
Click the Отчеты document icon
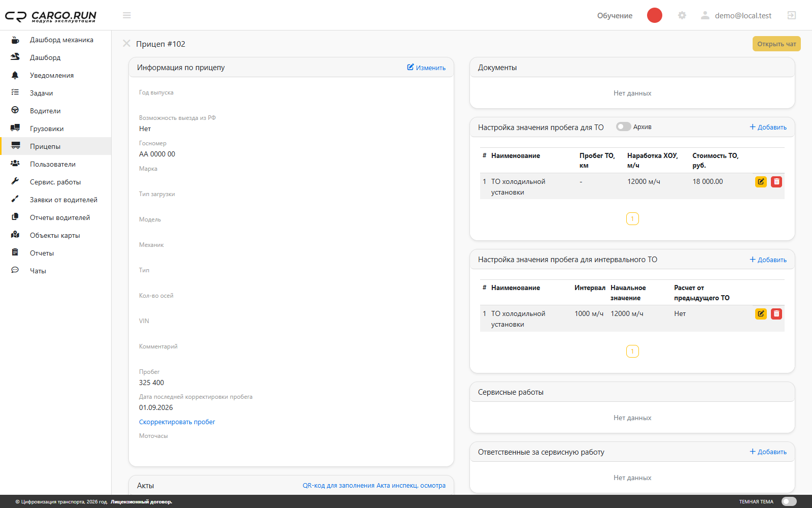click(15, 252)
